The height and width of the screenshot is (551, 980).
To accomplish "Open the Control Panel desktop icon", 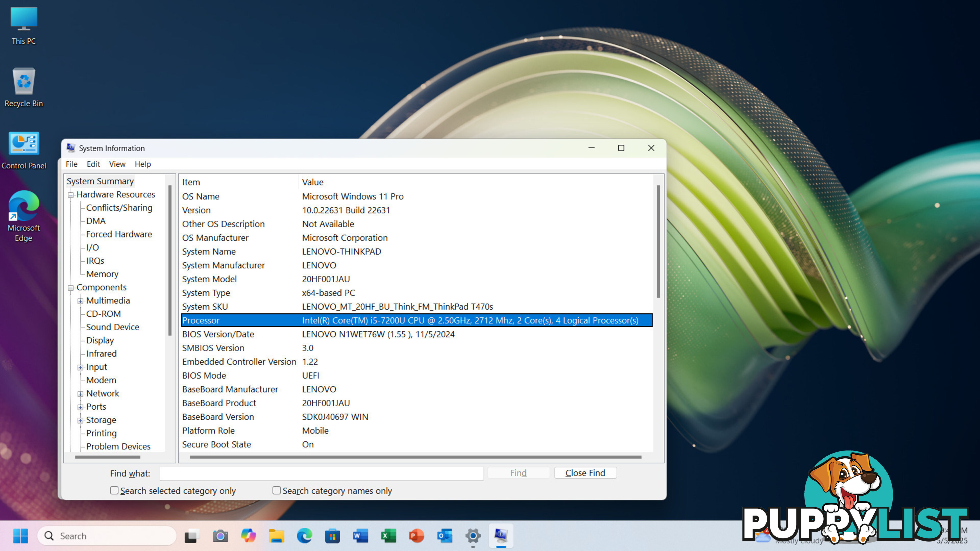I will [x=23, y=151].
